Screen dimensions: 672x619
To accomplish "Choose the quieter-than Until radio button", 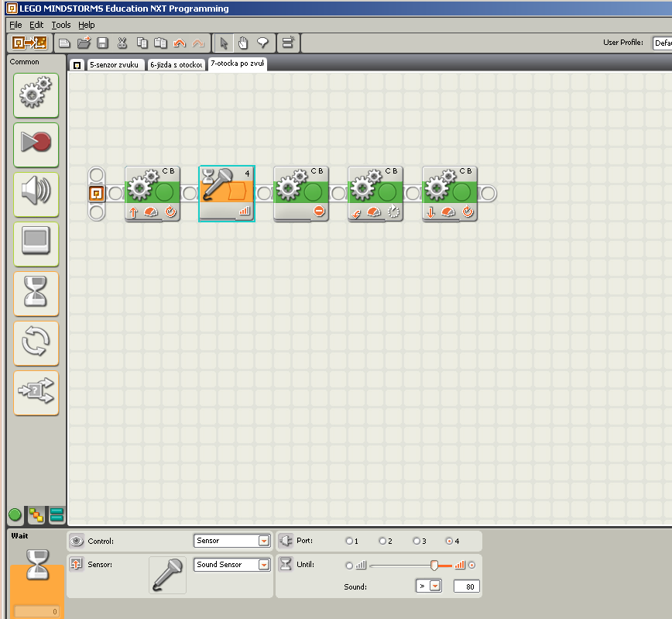I will point(349,566).
